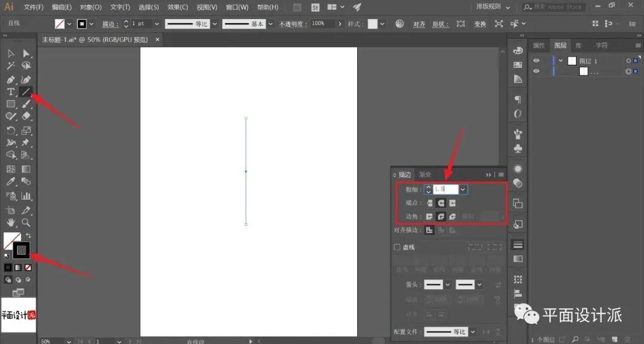Viewport: 644px width, 344px height.
Task: Open the 效果(C) menu
Action: coord(178,7)
